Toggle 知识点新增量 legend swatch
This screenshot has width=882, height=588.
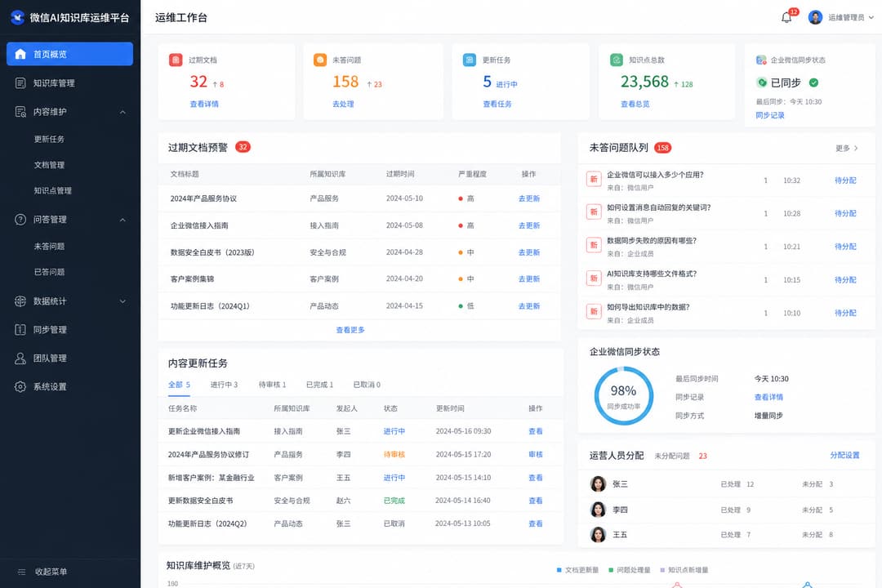662,570
